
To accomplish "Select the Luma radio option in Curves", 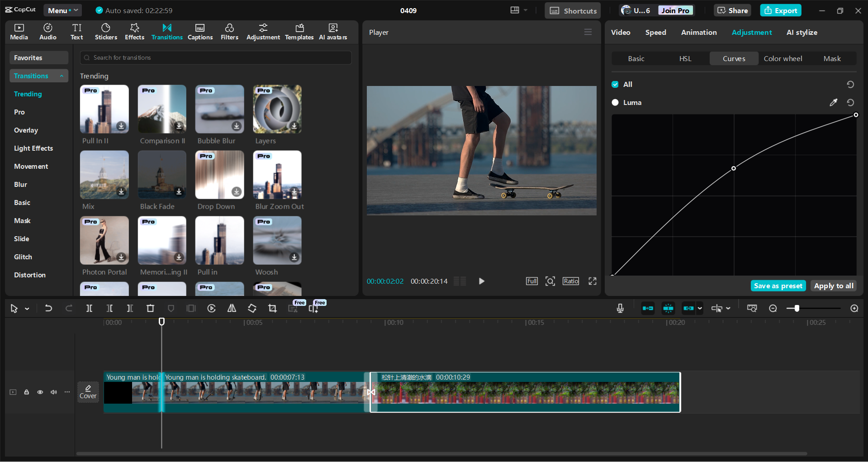I will pos(615,102).
